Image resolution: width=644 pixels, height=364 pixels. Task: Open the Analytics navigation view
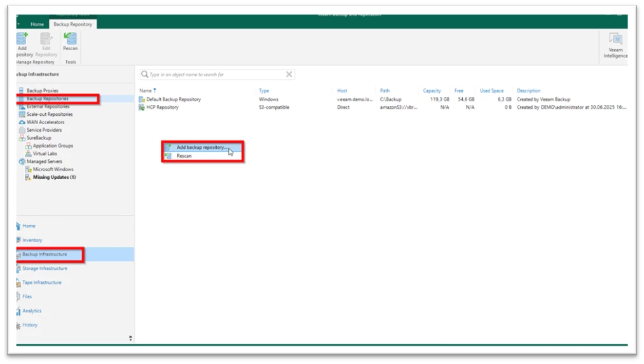32,311
